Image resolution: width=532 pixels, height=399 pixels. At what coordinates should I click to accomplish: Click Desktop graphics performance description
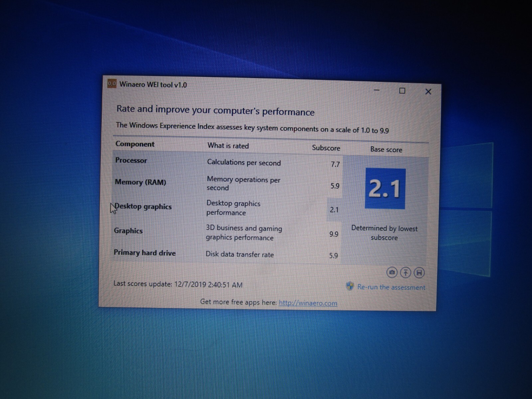pyautogui.click(x=233, y=208)
